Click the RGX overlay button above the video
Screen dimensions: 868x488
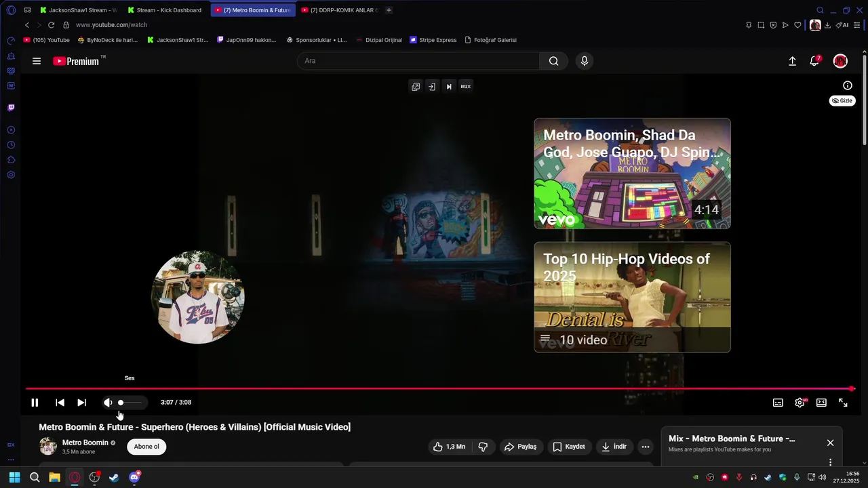coord(466,86)
